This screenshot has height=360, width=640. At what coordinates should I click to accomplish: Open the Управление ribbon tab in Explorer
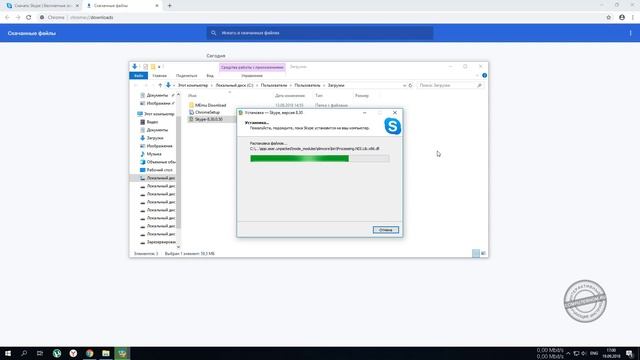coord(252,76)
